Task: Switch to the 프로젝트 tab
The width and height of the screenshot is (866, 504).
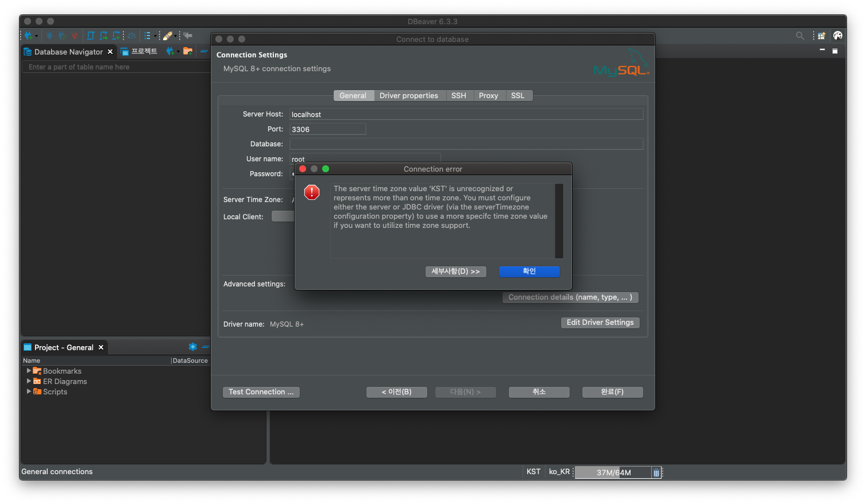Action: (139, 52)
